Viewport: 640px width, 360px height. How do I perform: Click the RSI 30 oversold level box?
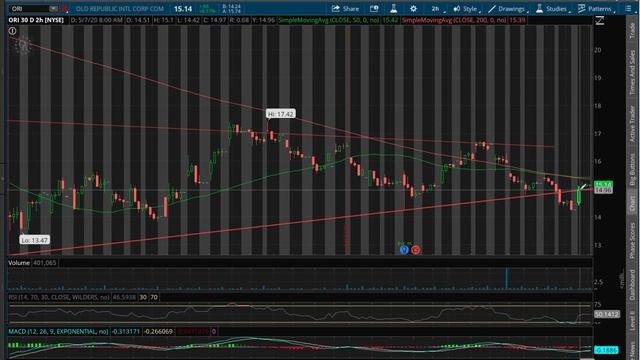tap(143, 297)
